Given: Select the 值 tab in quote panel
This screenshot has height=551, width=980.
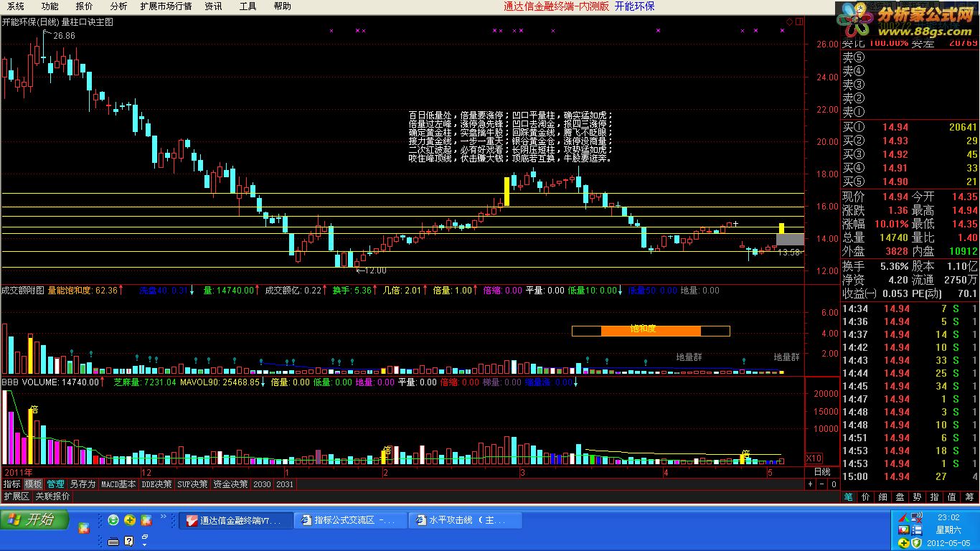Looking at the screenshot, I should click(x=952, y=496).
